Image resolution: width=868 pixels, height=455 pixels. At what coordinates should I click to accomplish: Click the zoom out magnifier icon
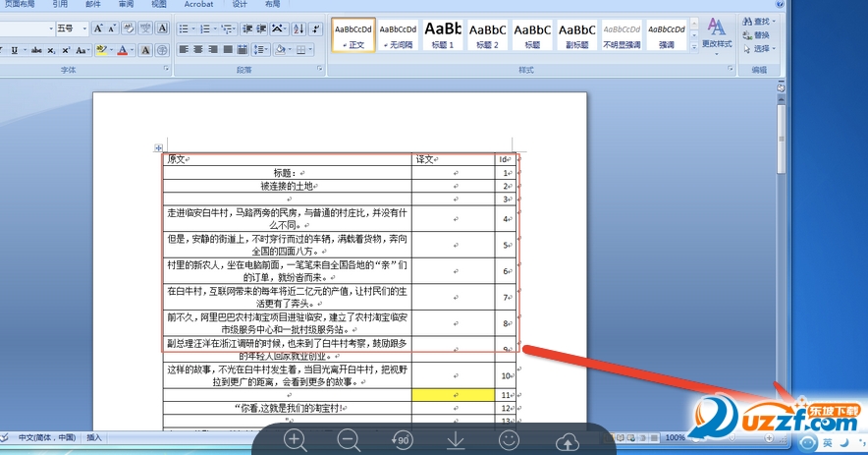click(349, 441)
